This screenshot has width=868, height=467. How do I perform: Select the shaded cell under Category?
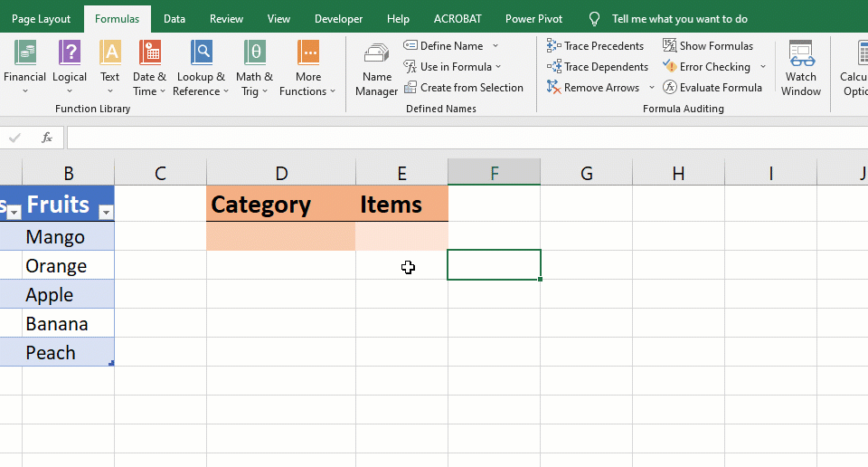click(x=281, y=236)
